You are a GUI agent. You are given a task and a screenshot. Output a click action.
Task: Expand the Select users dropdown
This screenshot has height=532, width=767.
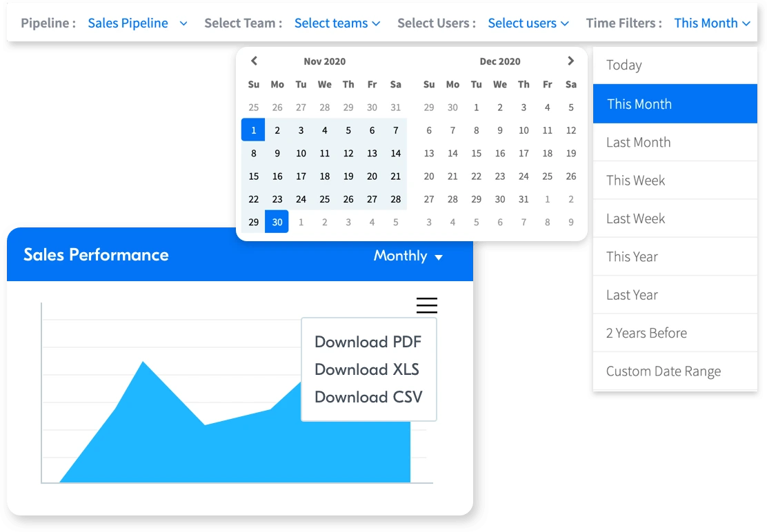tap(528, 23)
